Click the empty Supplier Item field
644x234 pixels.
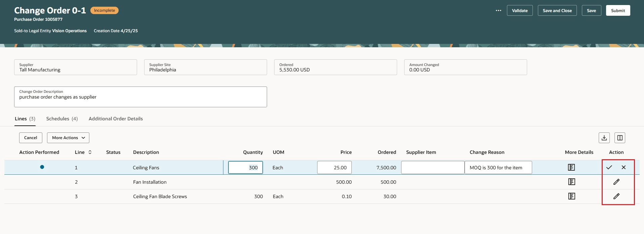(x=433, y=167)
